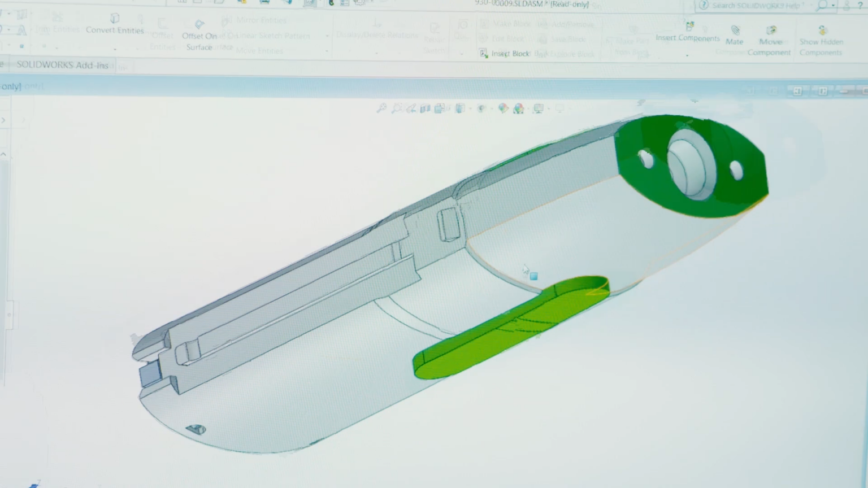
Task: Click Offset On Surface tool
Action: point(199,35)
